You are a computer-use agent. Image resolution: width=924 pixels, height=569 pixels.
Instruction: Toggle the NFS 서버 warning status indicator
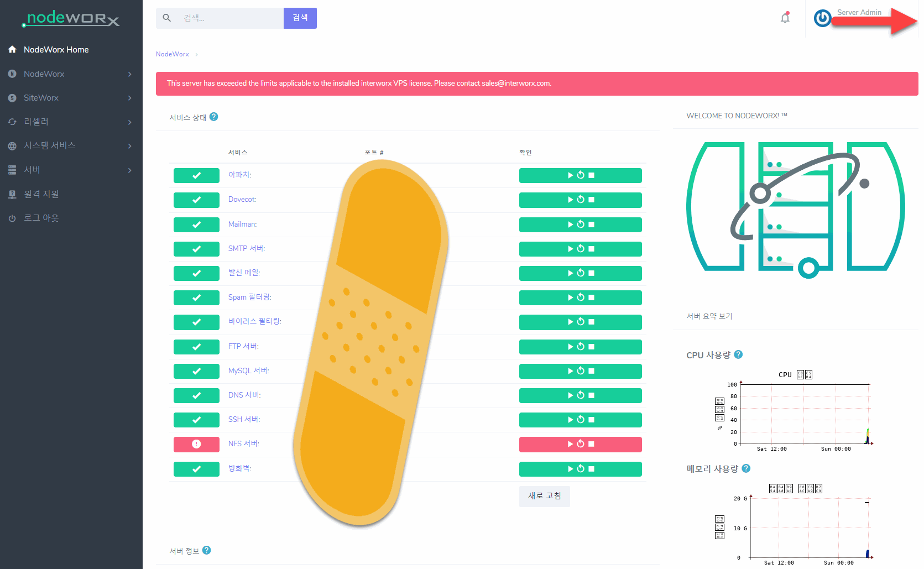coord(196,444)
